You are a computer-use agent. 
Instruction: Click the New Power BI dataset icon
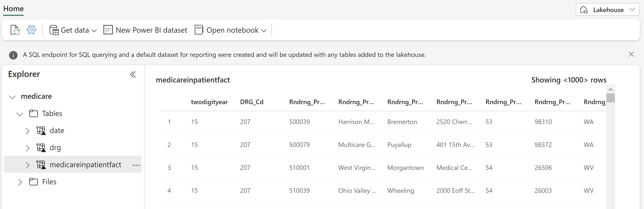click(x=108, y=30)
